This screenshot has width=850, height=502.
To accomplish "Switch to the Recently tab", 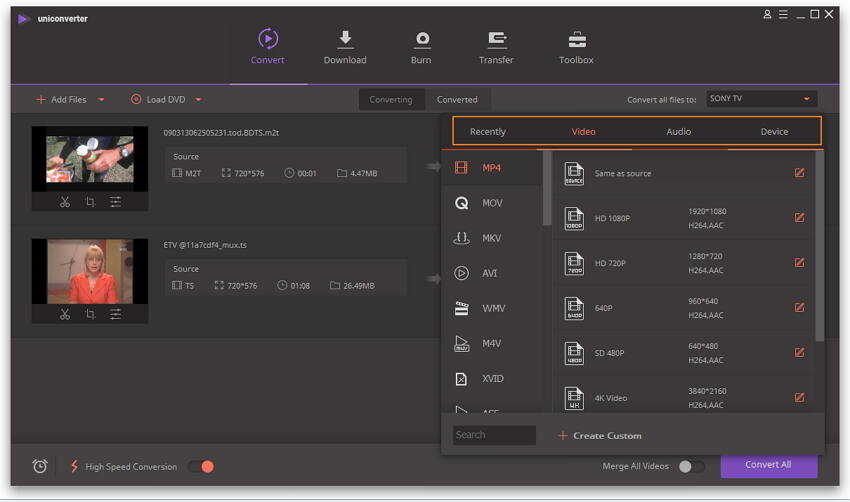I will click(x=487, y=132).
